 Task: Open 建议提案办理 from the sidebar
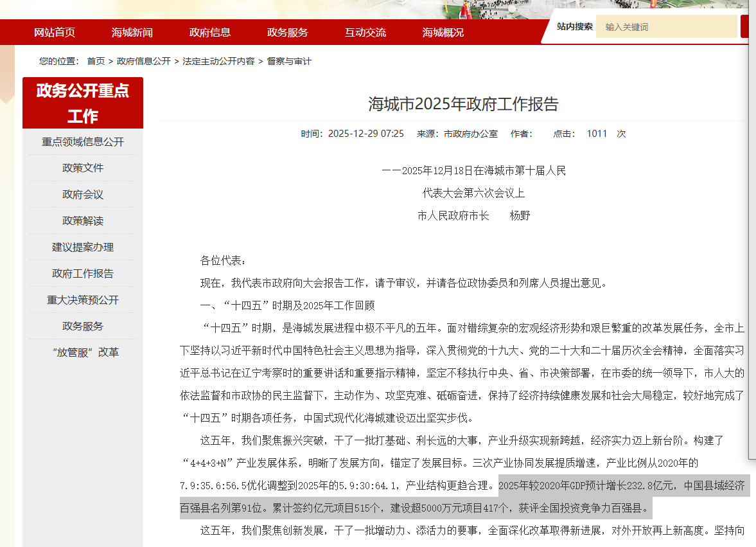tap(83, 247)
